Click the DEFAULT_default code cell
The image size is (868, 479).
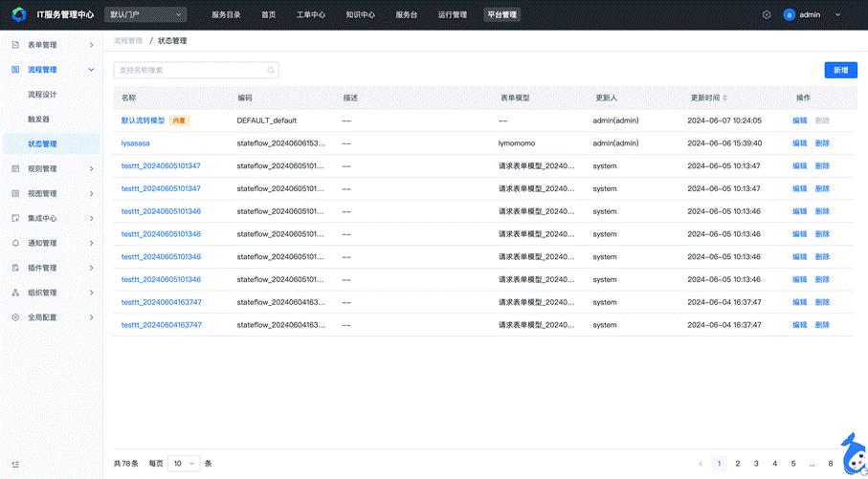pos(267,120)
